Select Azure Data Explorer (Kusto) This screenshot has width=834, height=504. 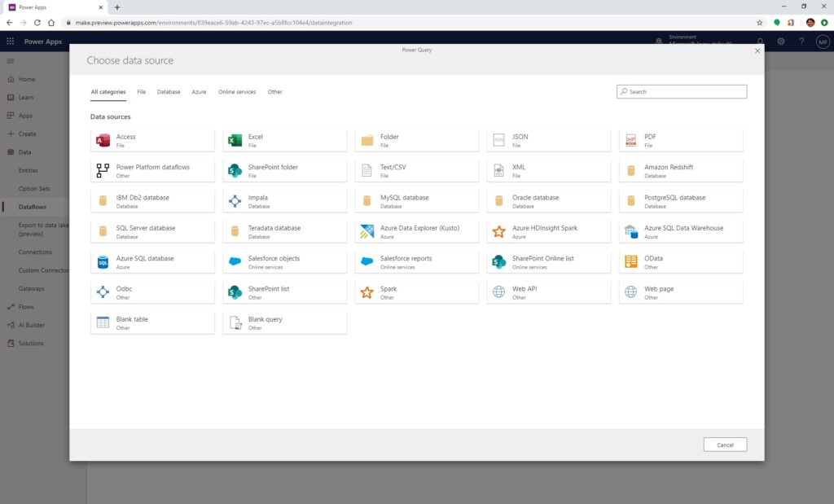[x=417, y=230]
